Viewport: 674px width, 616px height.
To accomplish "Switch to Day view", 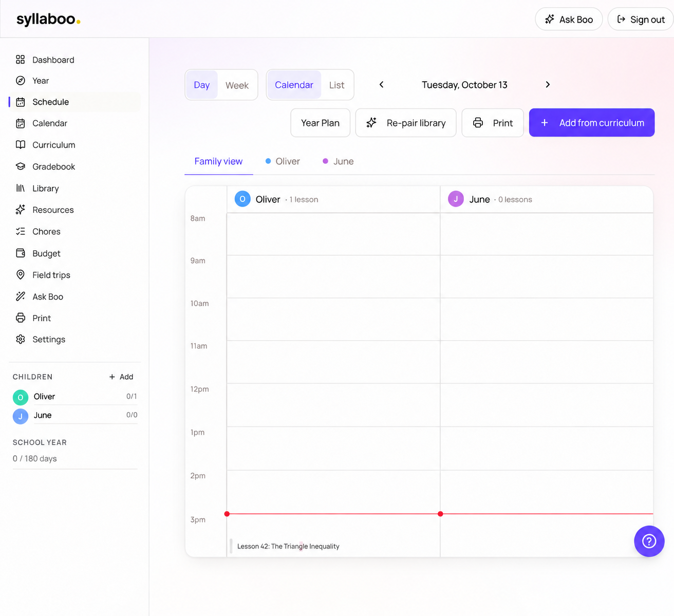I will point(201,85).
